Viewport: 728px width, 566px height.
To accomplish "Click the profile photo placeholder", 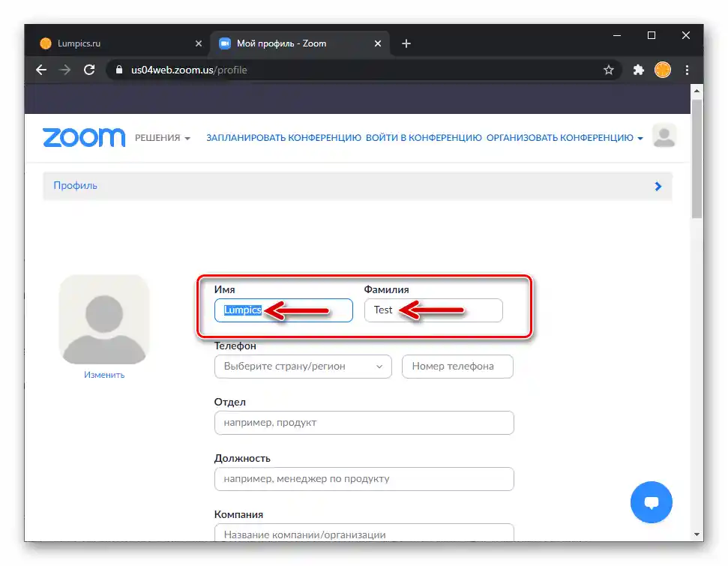I will (104, 319).
